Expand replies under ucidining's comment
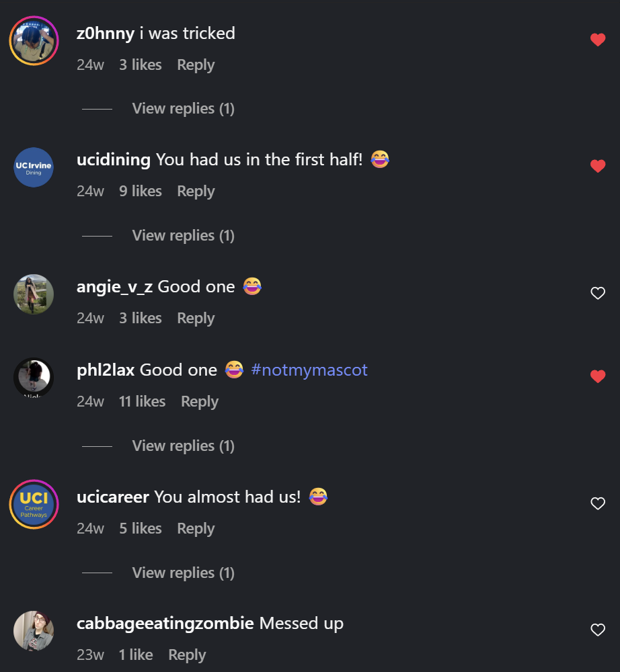Screen dimensions: 620x672 click(x=183, y=236)
